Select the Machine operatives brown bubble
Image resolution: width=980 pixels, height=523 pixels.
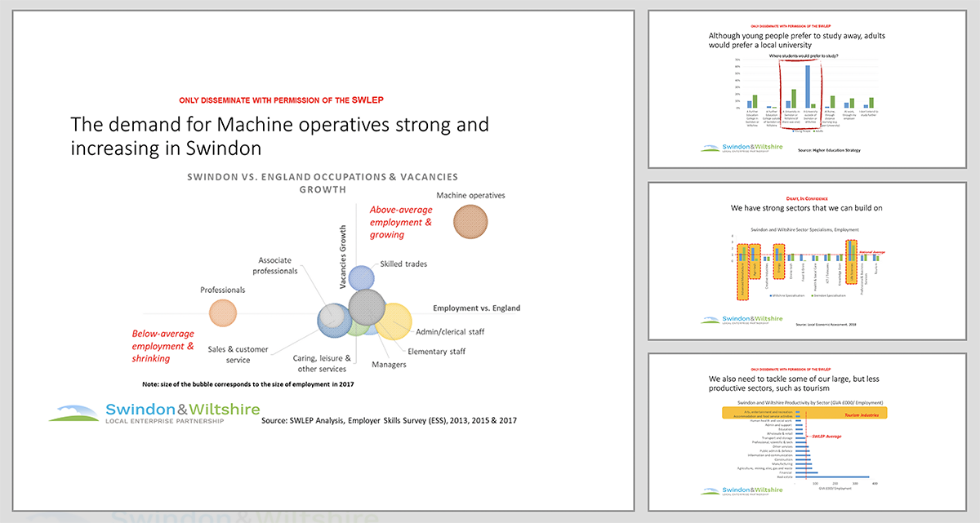[x=470, y=222]
